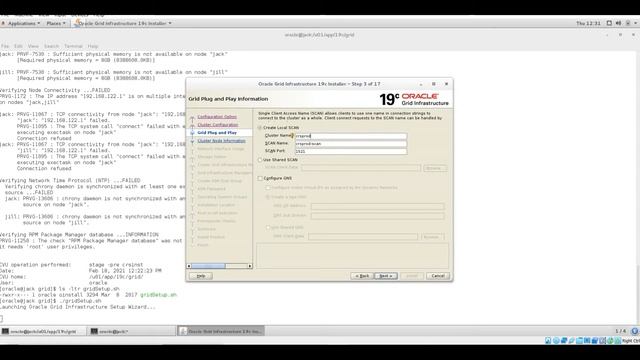Maximize the Oracle installer window
This screenshot has width=640, height=360.
point(433,84)
